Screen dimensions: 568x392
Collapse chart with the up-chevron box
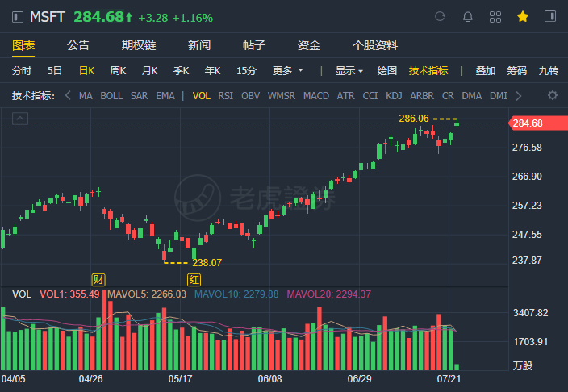coord(20,118)
